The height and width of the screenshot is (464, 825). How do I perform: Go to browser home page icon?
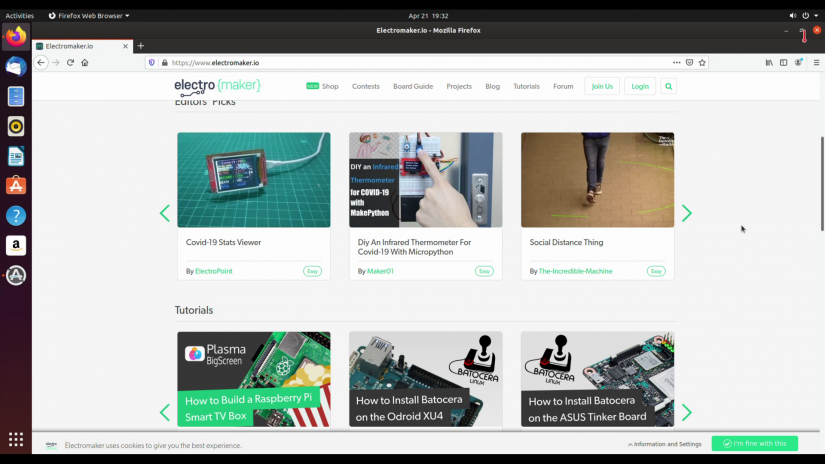[x=85, y=62]
